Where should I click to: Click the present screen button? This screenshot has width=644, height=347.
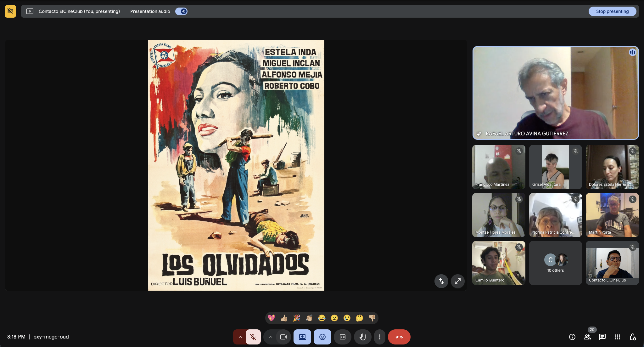(x=302, y=337)
